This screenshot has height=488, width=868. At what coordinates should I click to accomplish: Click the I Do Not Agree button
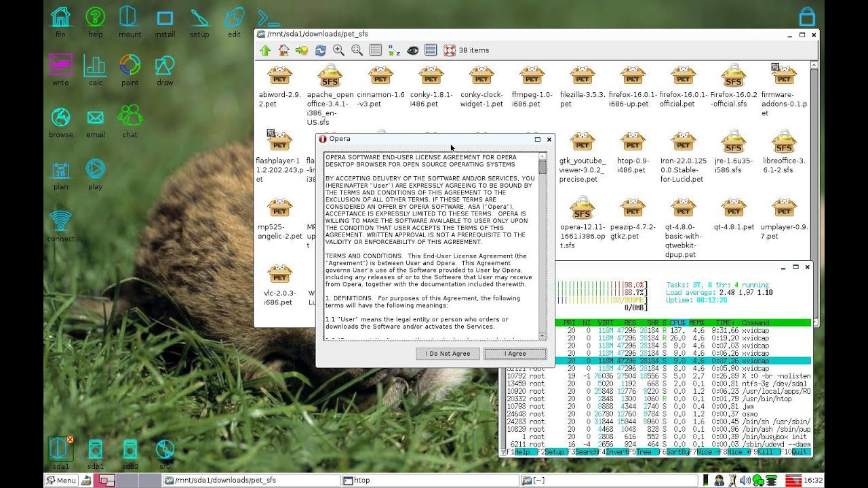(x=448, y=354)
